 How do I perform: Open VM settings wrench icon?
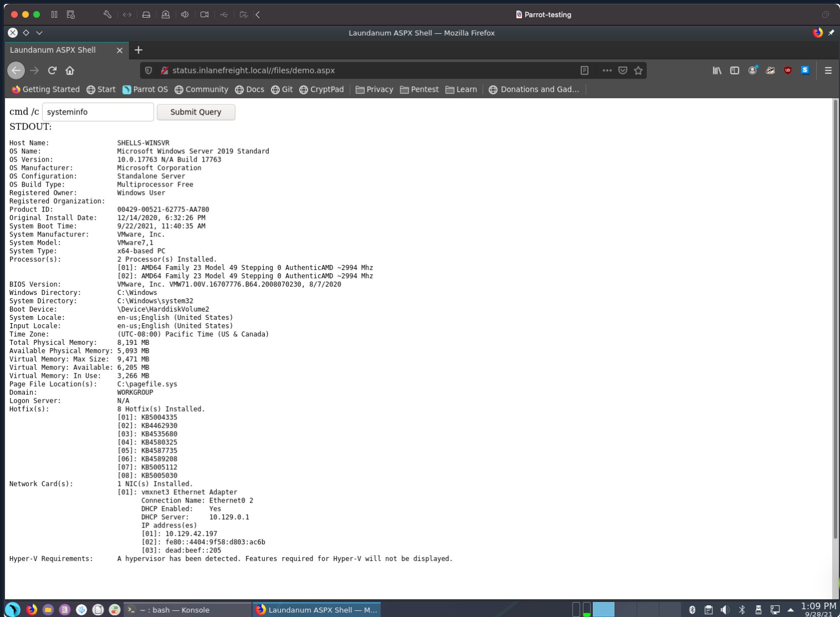(107, 14)
